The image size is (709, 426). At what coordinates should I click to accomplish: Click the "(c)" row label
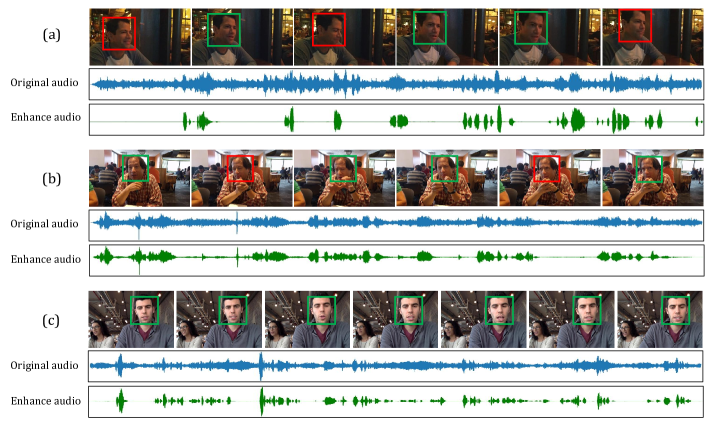pos(51,320)
